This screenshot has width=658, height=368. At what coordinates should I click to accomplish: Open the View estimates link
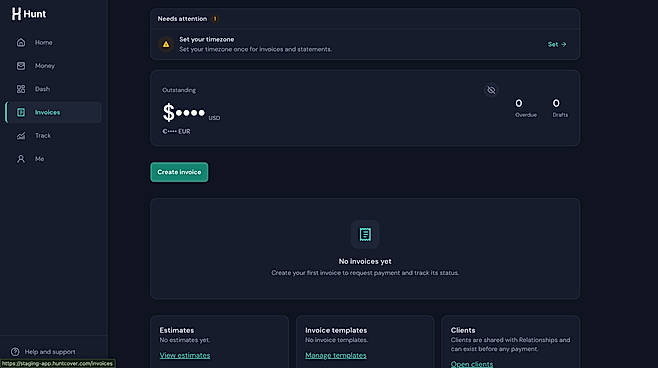185,355
